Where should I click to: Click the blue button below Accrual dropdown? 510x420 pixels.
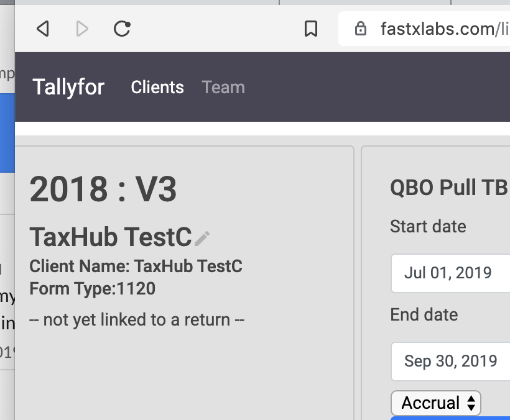click(x=450, y=418)
